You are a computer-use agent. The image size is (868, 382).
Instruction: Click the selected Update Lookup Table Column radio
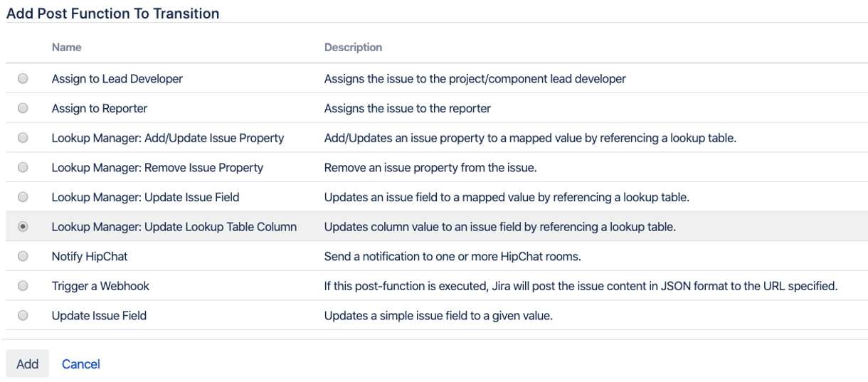tap(23, 227)
